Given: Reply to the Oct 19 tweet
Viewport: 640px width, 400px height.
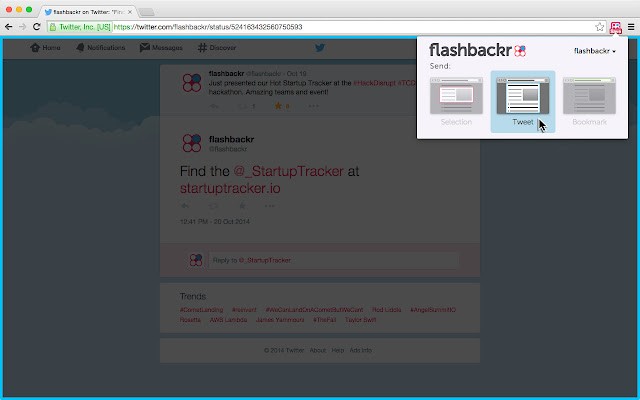Looking at the screenshot, I should pyautogui.click(x=214, y=106).
